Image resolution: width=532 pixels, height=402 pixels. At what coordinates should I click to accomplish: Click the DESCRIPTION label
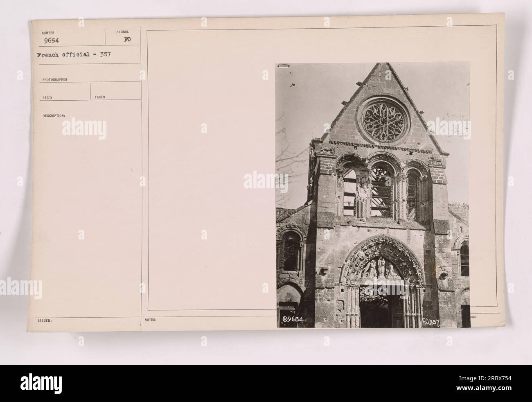pos(54,115)
